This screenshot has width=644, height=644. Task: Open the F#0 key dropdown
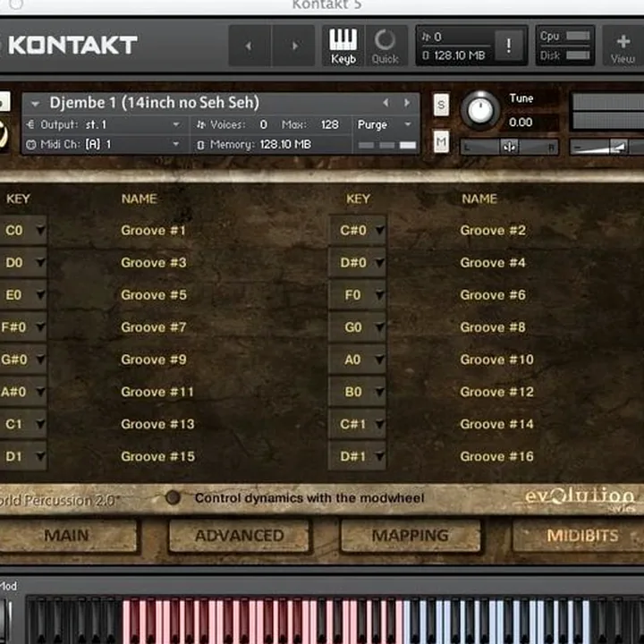coord(22,327)
